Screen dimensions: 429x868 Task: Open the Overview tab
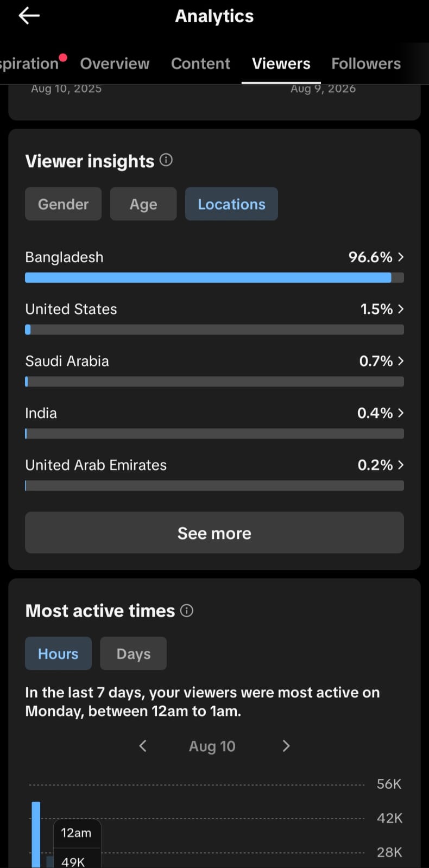click(115, 64)
